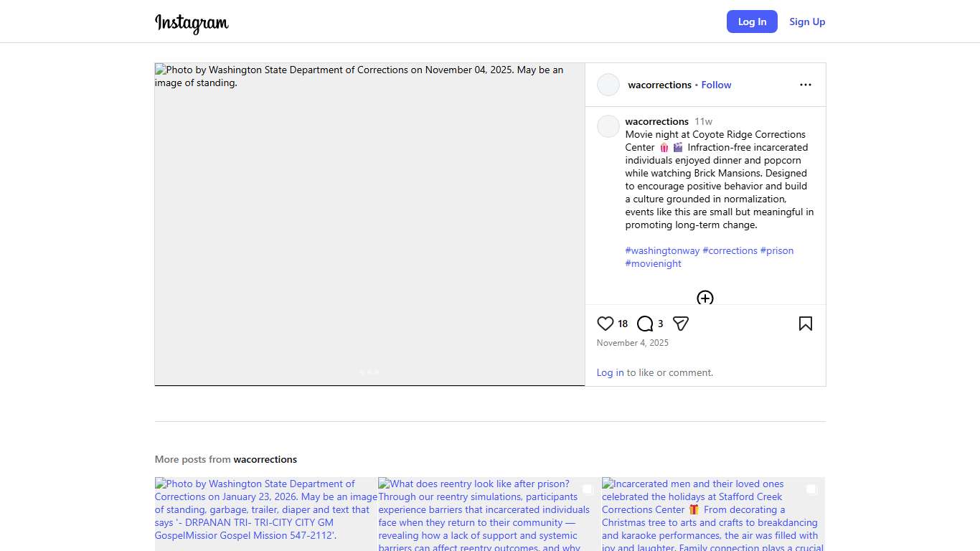Screen dimensions: 980x551
Task: Like the post with heart icon
Action: [x=606, y=324]
